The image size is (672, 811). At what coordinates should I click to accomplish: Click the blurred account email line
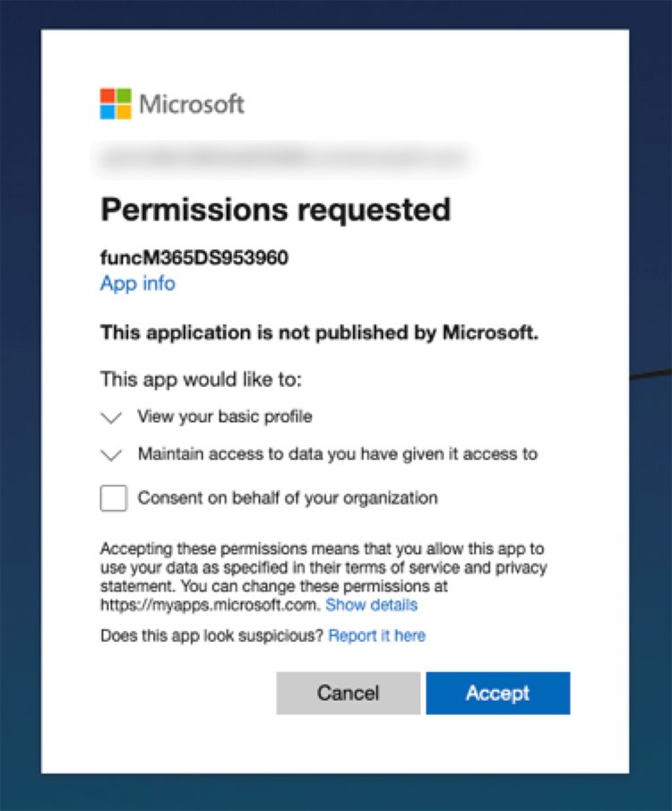pos(283,159)
